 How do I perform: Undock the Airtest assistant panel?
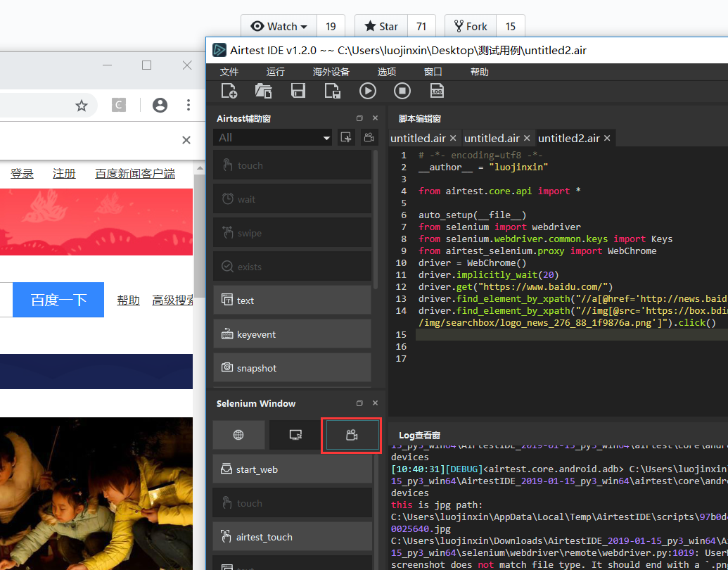pos(359,118)
